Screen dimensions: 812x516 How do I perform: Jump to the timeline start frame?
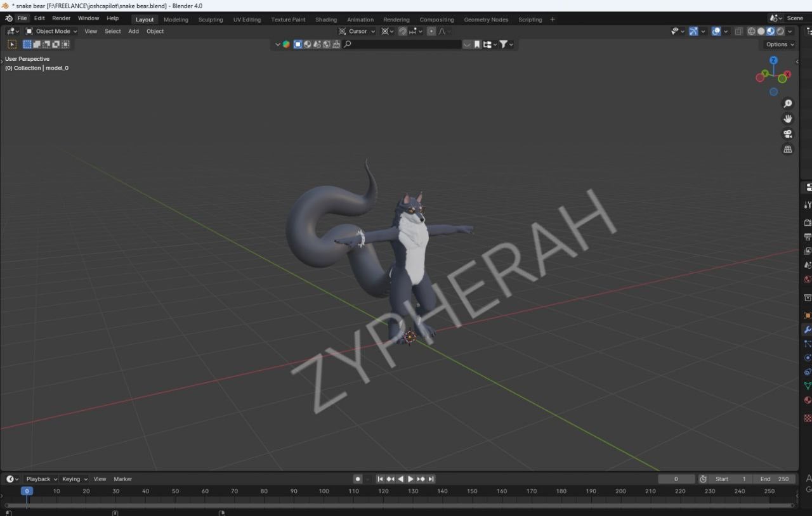[380, 479]
